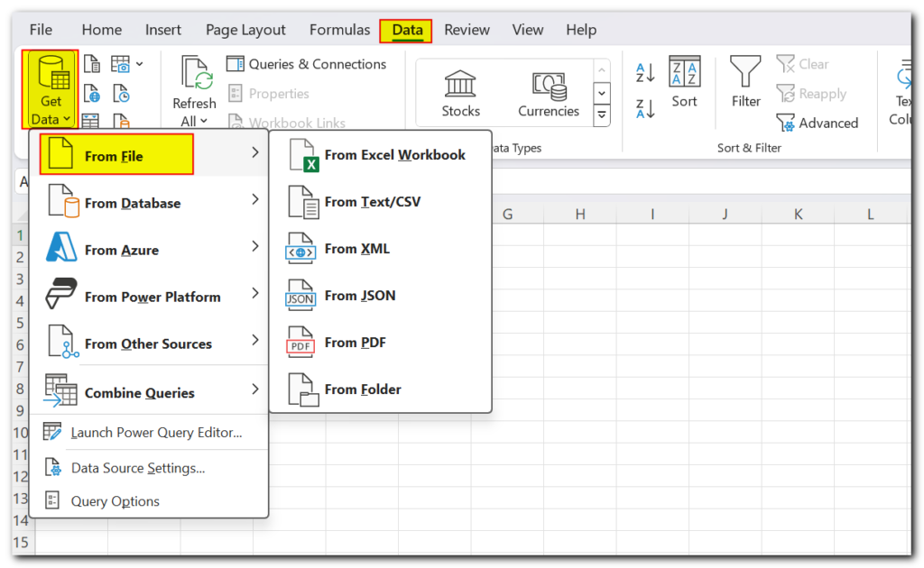
Task: Click the From Text/CSV small ribbon icon
Action: pyautogui.click(x=92, y=64)
